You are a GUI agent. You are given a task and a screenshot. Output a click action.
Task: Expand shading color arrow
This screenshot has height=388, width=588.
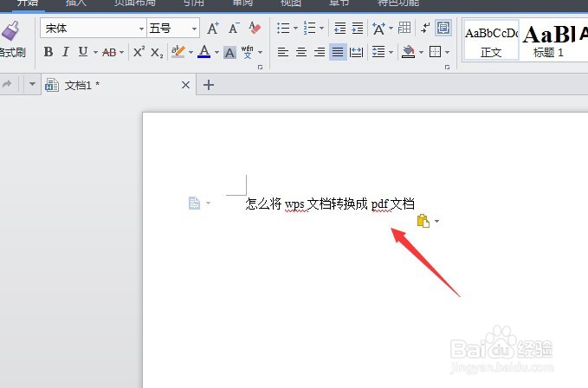click(x=421, y=52)
